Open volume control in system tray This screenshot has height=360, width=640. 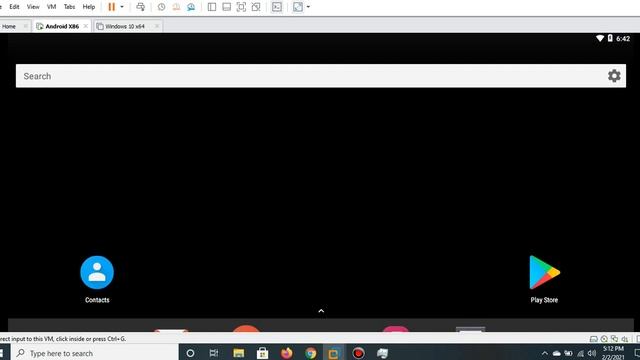pyautogui.click(x=592, y=353)
